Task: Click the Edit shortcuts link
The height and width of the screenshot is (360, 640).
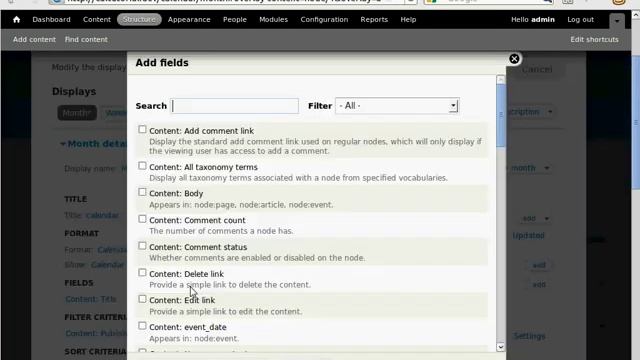Action: 594,40
